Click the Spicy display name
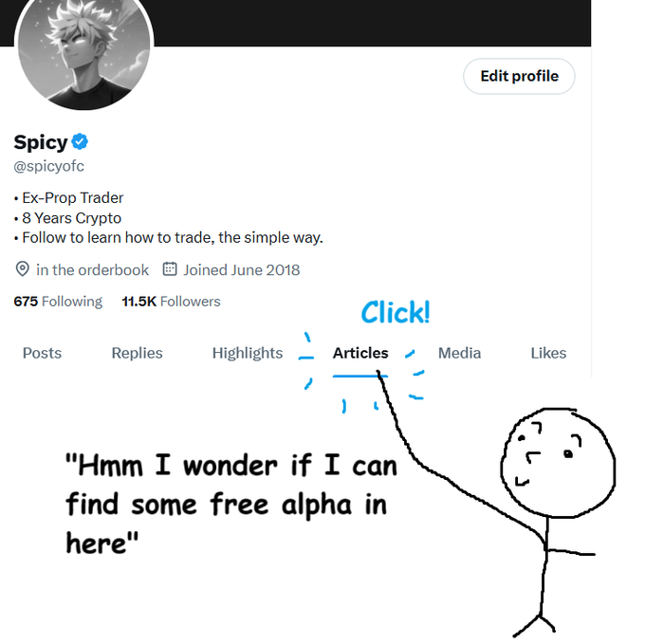Screen dimensions: 645x644 [41, 143]
